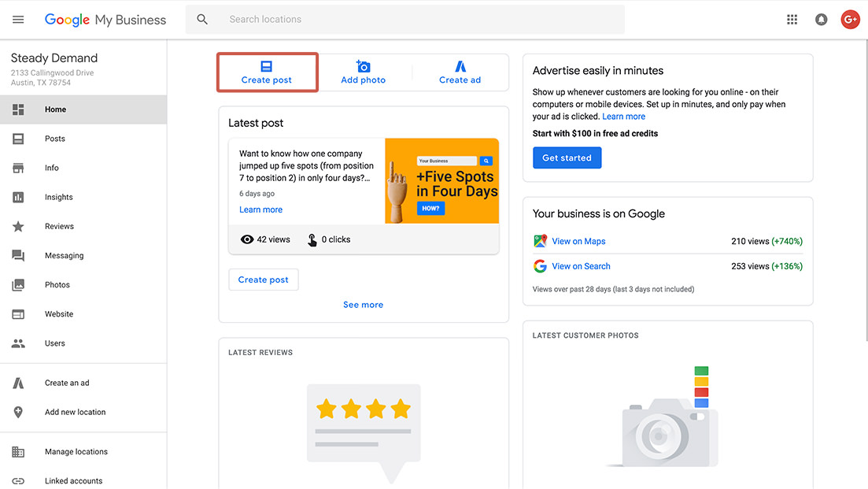Click the Get started button
The width and height of the screenshot is (868, 489).
click(x=567, y=157)
